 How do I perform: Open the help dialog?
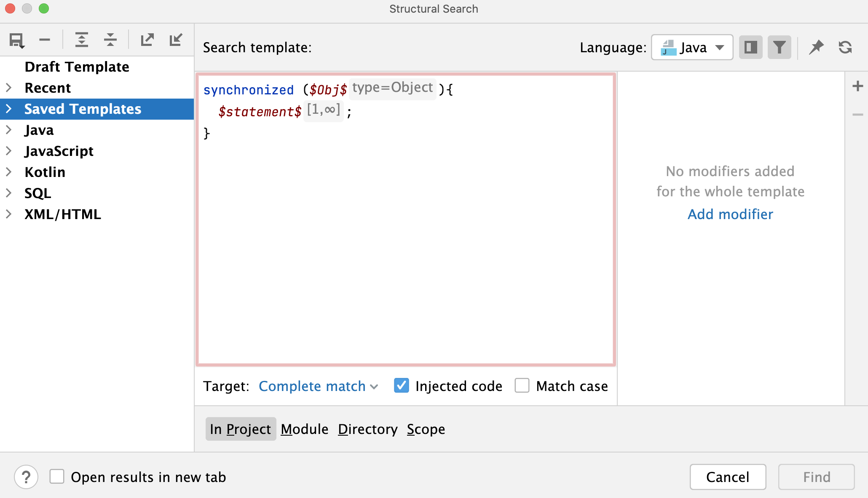pos(25,477)
